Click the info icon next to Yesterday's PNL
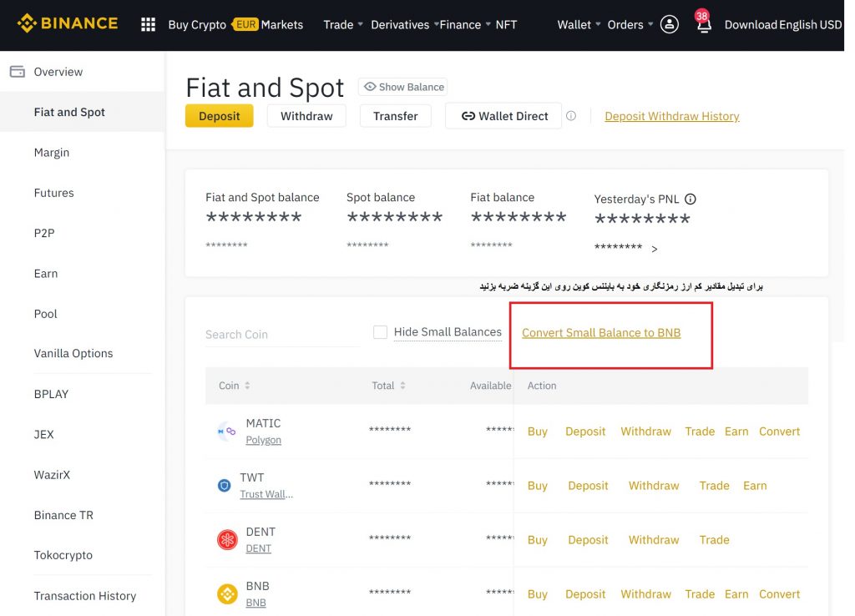The height and width of the screenshot is (616, 855). (x=691, y=199)
